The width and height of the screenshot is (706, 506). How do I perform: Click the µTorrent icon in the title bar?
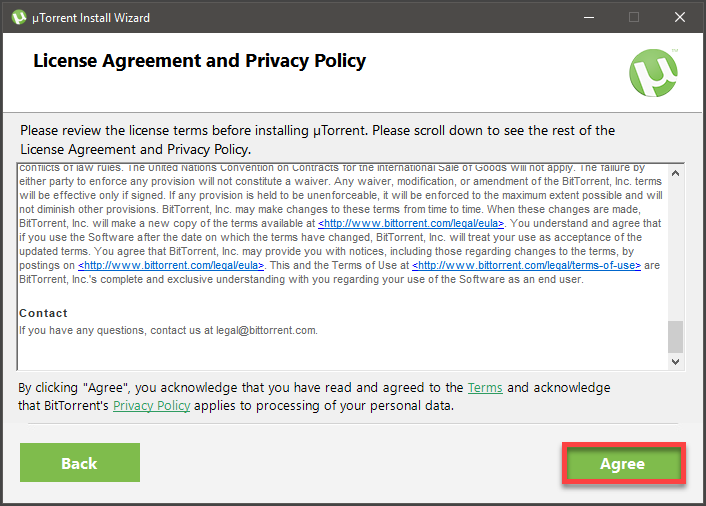(18, 17)
